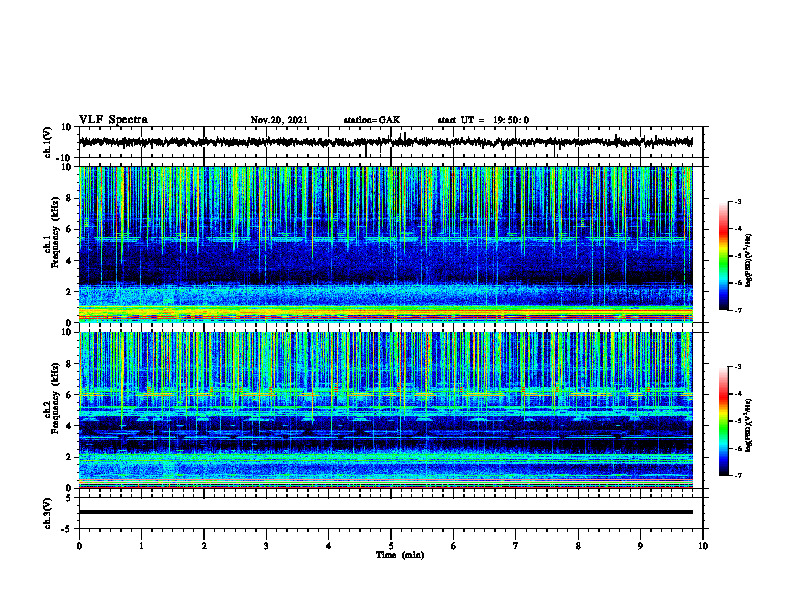The image size is (792, 612).
Task: Click the ch.1 spectrogram color scale bar
Action: click(723, 256)
